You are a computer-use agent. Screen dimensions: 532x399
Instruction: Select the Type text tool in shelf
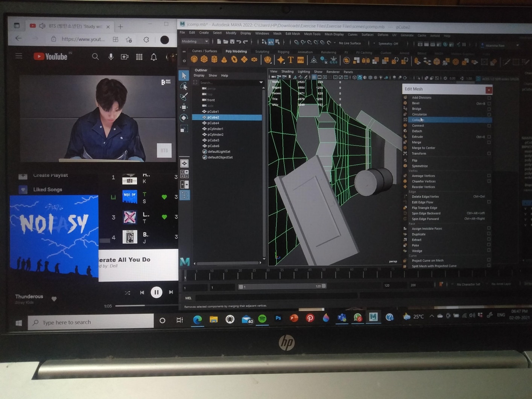point(290,60)
